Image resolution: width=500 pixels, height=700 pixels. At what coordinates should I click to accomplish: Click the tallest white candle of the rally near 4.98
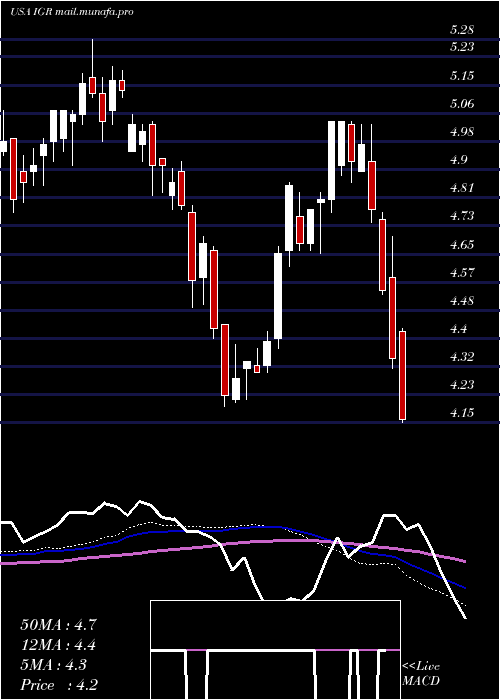[x=332, y=160]
